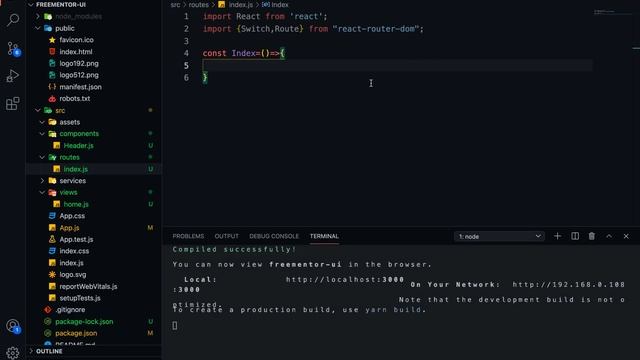Open the Extensions view
The image size is (640, 360).
coord(13,103)
